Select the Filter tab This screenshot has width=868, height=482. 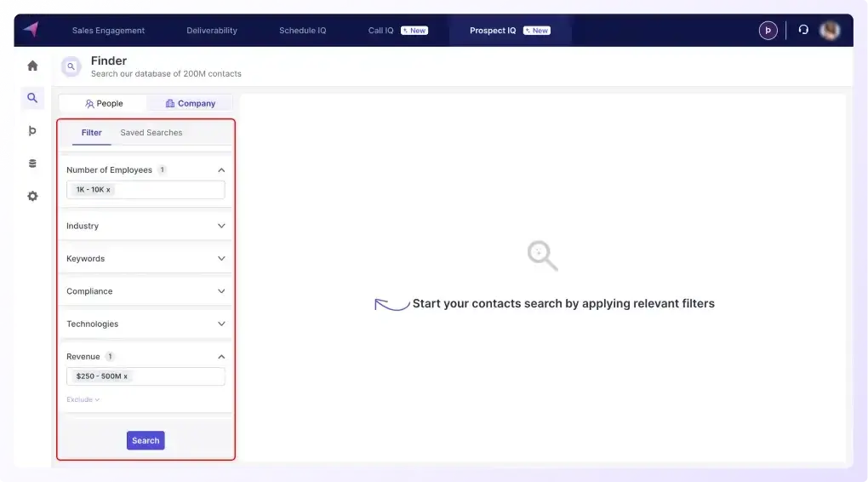[x=91, y=133]
